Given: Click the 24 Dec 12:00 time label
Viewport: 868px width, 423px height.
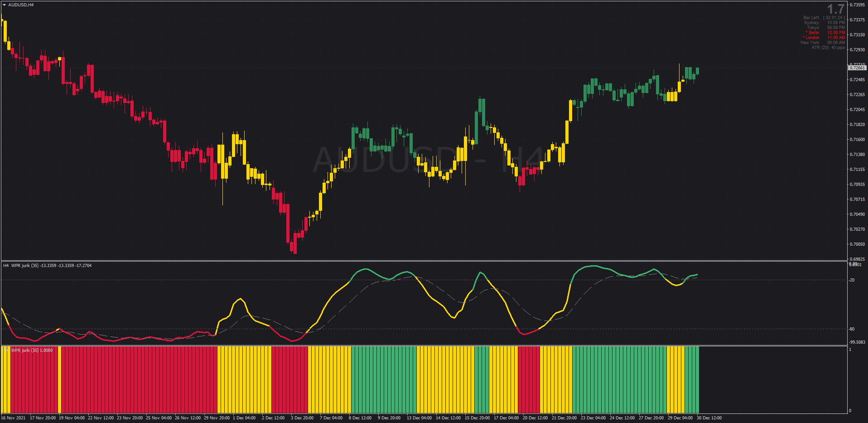Looking at the screenshot, I should (623, 418).
